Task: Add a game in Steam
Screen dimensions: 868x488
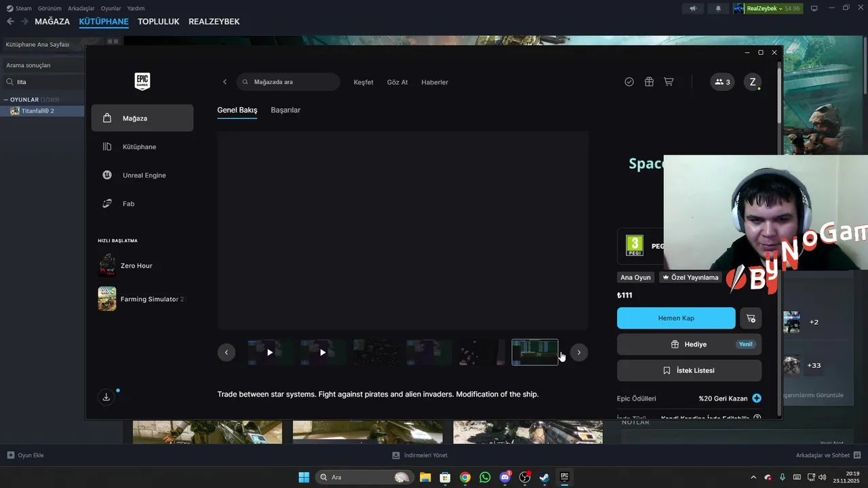Action: [x=25, y=455]
